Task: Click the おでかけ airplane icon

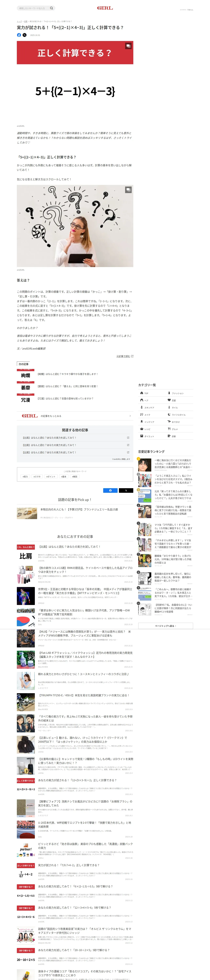Action: tap(169, 422)
